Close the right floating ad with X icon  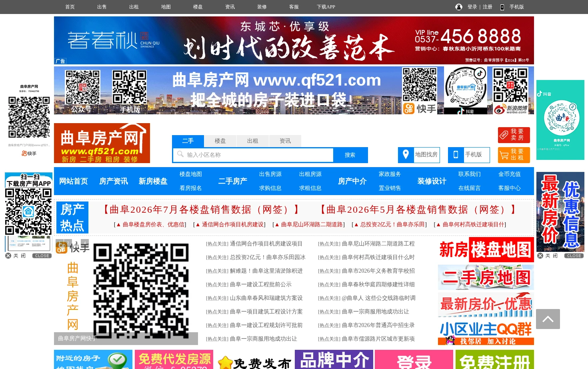click(540, 256)
